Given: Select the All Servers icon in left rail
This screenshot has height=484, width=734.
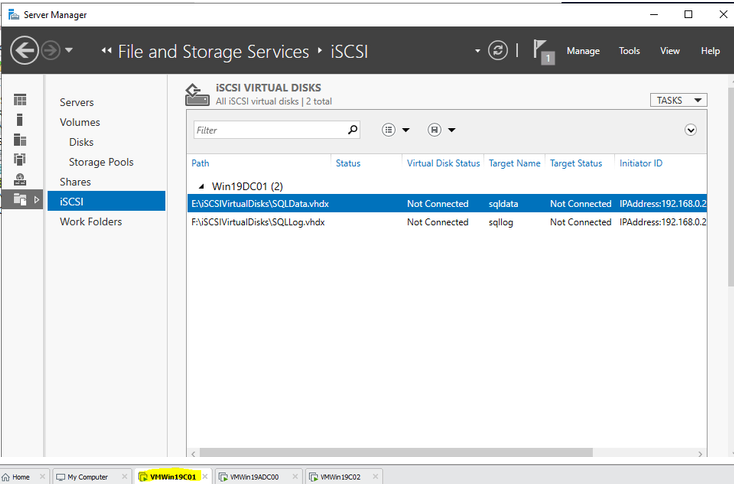Looking at the screenshot, I should (20, 140).
